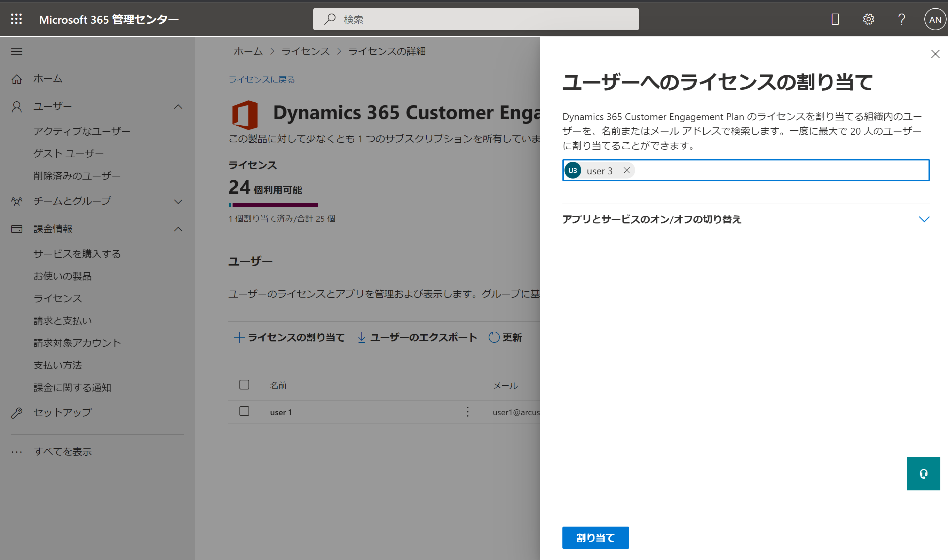Collapse the ユーザー sidebar section chevron

(178, 107)
